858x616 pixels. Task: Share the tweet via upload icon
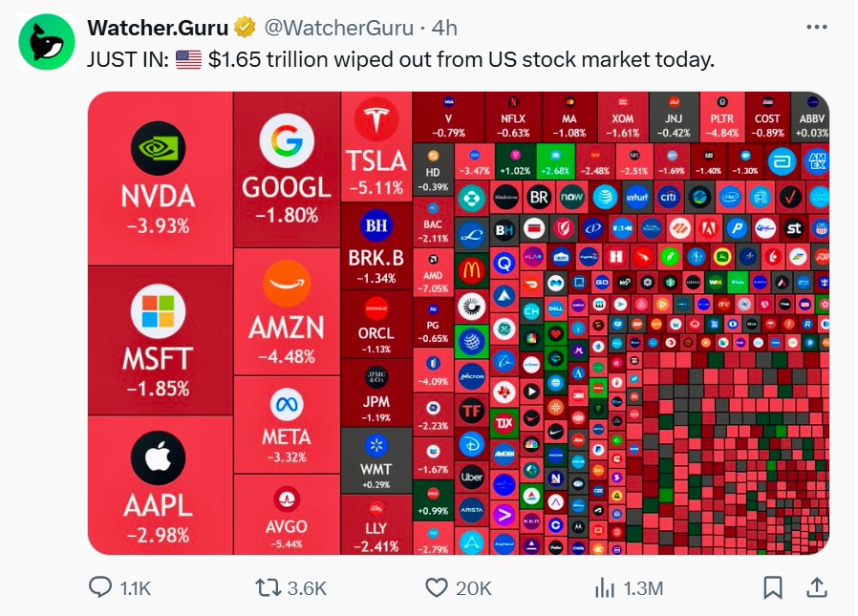(817, 586)
